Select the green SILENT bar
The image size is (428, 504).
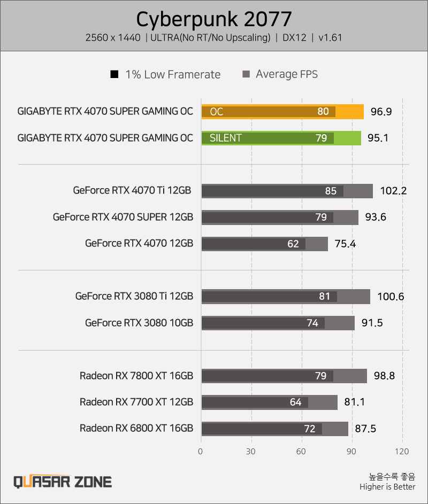(281, 138)
